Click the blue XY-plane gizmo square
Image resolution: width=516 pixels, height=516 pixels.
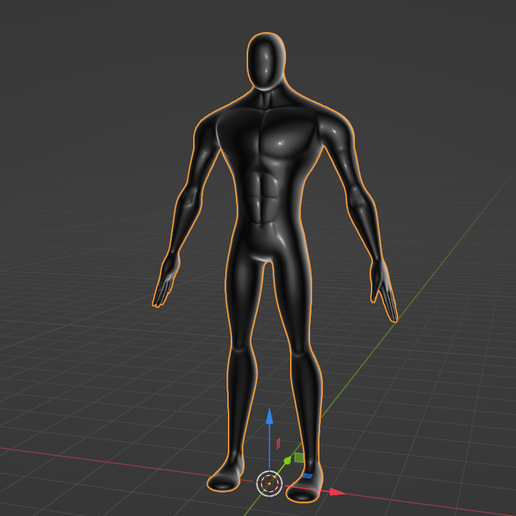[307, 476]
